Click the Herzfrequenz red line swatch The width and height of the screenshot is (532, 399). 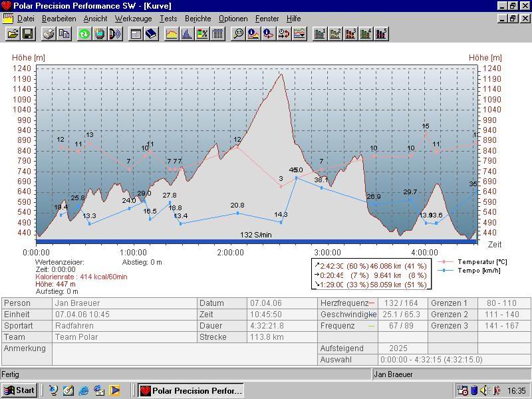(371, 303)
